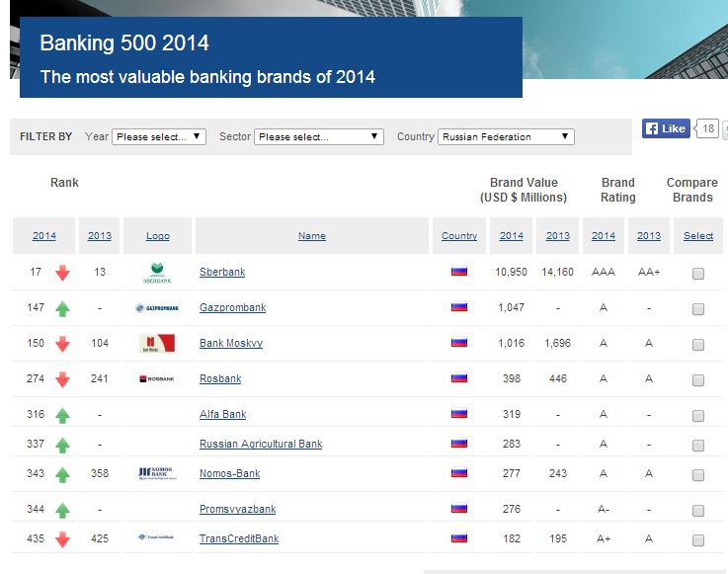The height and width of the screenshot is (574, 728).
Task: Sort by 2013 brand rating header
Action: pyautogui.click(x=649, y=235)
